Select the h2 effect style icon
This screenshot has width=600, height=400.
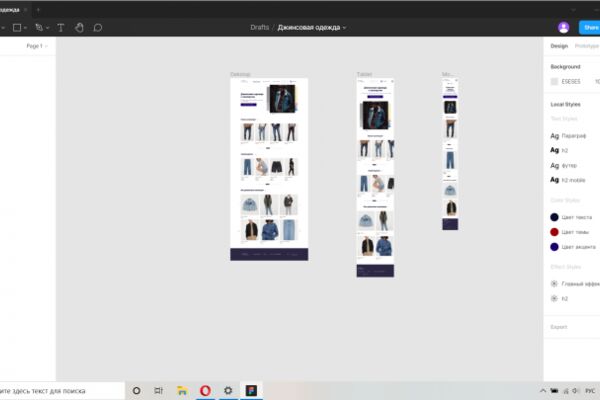tap(554, 299)
